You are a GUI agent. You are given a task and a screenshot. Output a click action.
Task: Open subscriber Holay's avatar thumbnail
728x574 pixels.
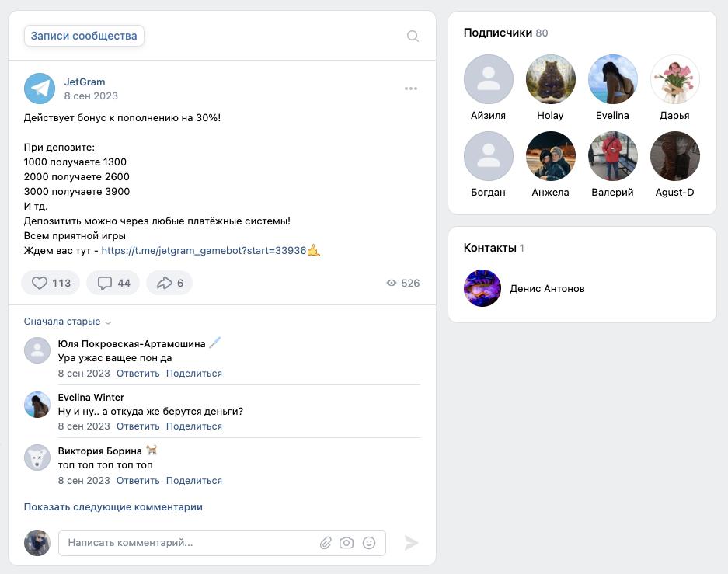click(550, 80)
